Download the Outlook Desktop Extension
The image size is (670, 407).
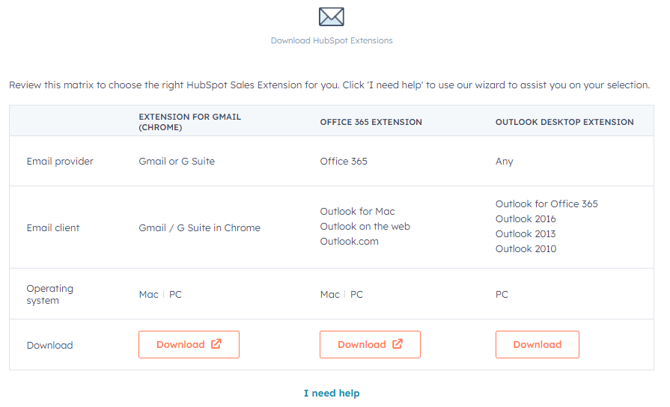[538, 344]
